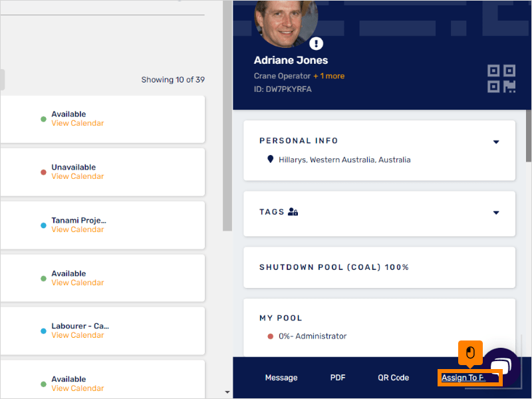Image resolution: width=532 pixels, height=399 pixels.
Task: Open View Calendar for the Unavailable worker
Action: pyautogui.click(x=77, y=176)
